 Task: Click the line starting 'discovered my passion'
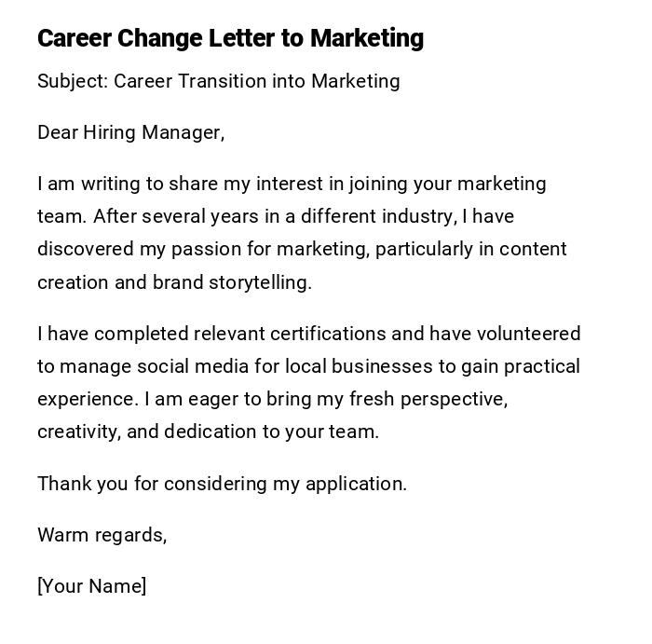coord(302,249)
